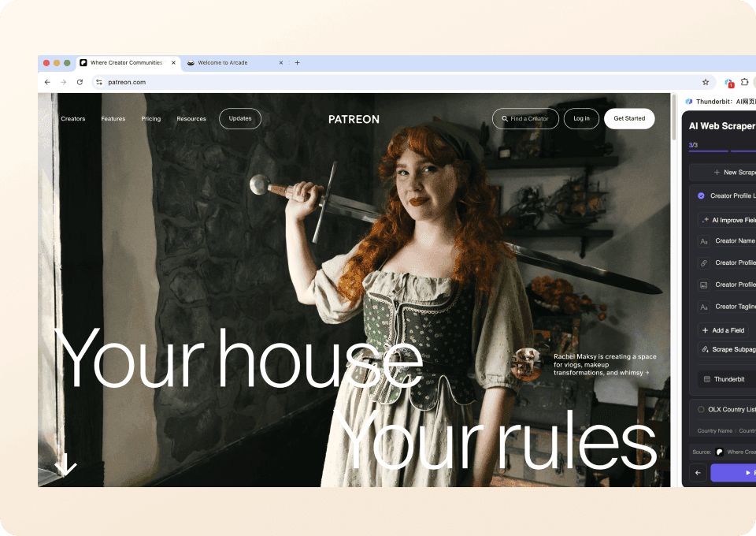Click the Find a Creator search field
The width and height of the screenshot is (756, 536).
pyautogui.click(x=525, y=118)
